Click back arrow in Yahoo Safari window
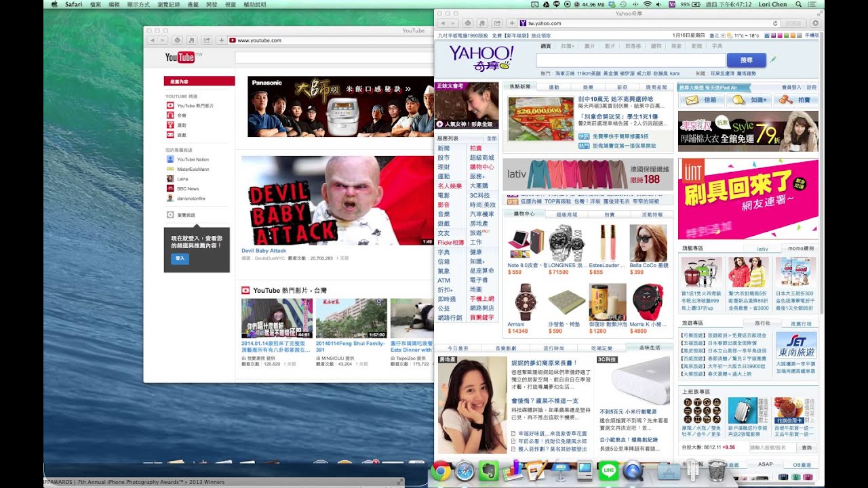The image size is (868, 488). [x=444, y=23]
